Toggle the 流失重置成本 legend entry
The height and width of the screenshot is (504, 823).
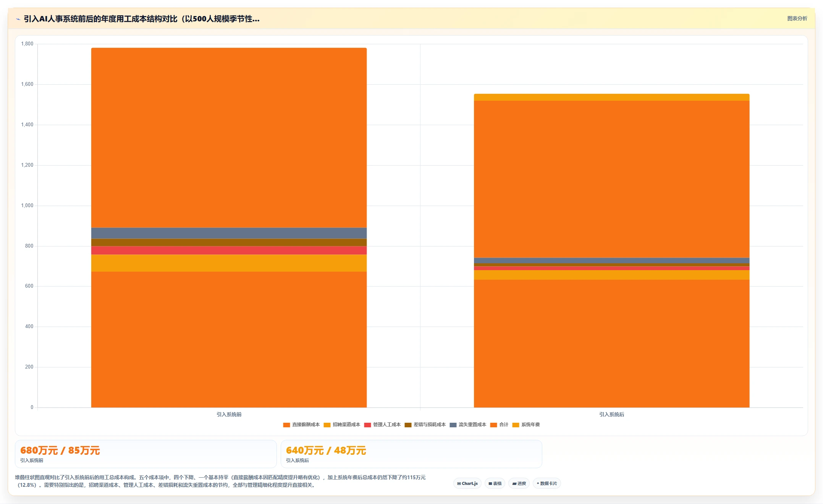[x=468, y=425]
